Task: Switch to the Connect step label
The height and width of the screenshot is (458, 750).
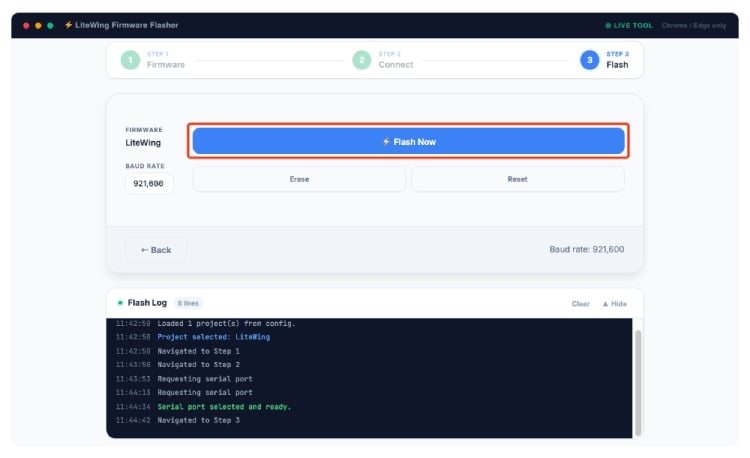Action: point(395,64)
